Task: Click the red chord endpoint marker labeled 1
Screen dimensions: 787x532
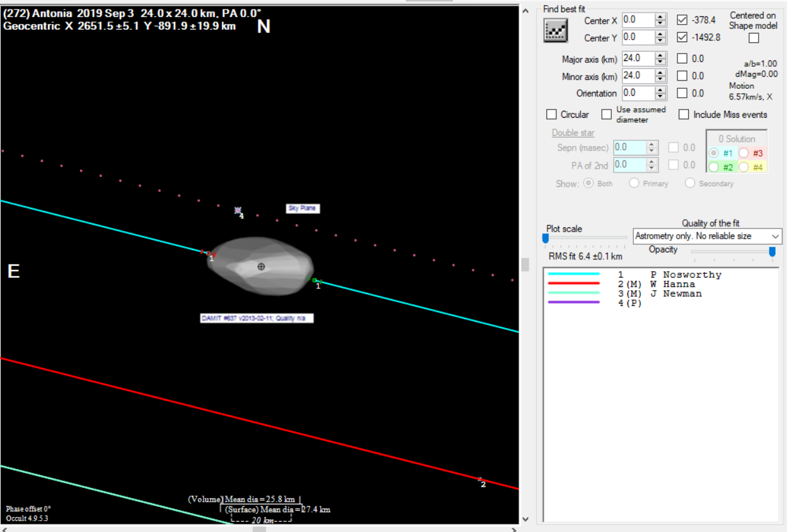Action: click(x=208, y=253)
